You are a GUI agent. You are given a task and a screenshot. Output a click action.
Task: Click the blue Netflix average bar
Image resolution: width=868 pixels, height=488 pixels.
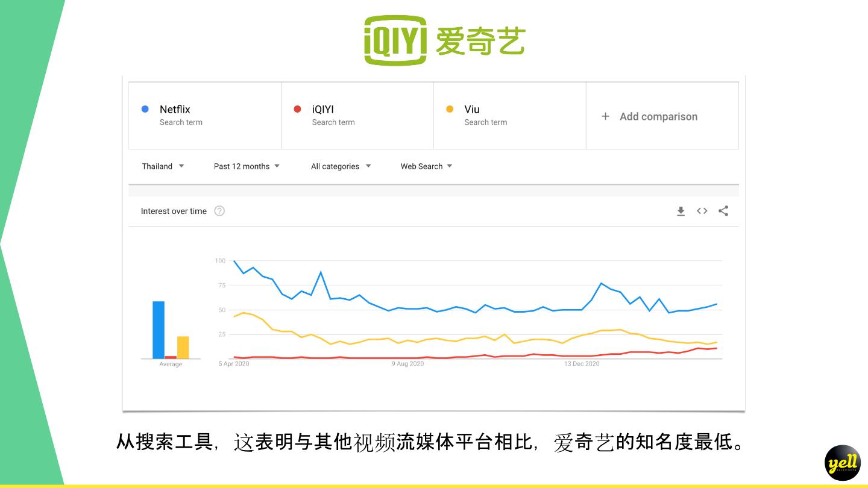pos(159,330)
